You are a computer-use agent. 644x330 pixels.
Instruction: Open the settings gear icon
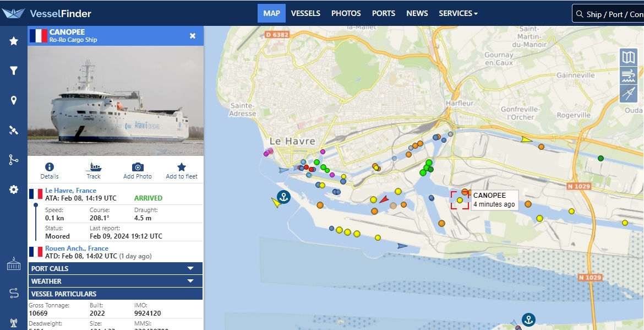click(14, 190)
